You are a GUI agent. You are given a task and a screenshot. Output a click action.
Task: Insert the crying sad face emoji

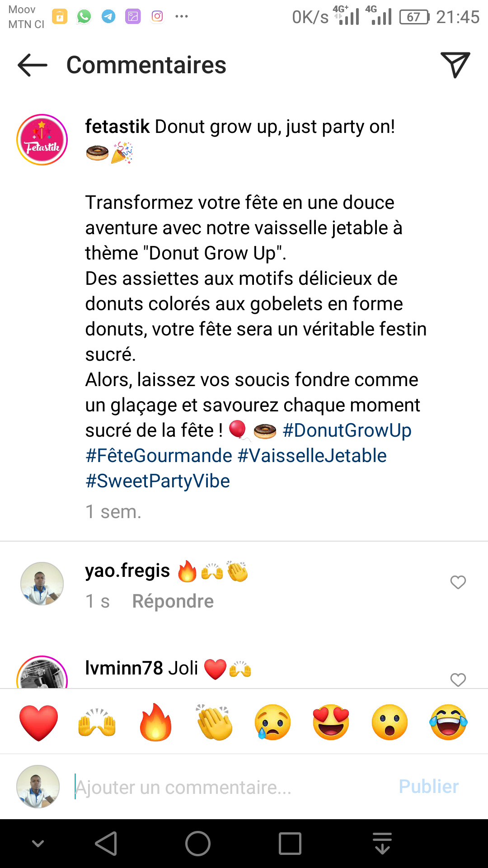click(x=272, y=722)
